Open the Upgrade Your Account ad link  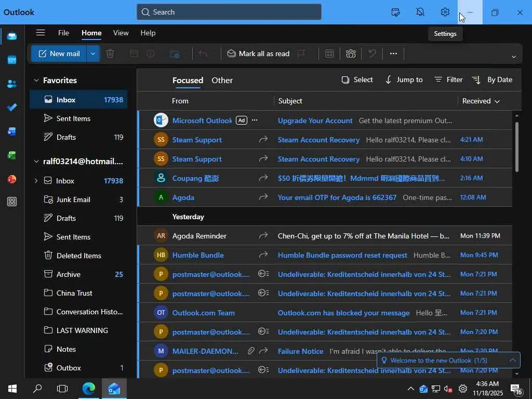(x=315, y=121)
